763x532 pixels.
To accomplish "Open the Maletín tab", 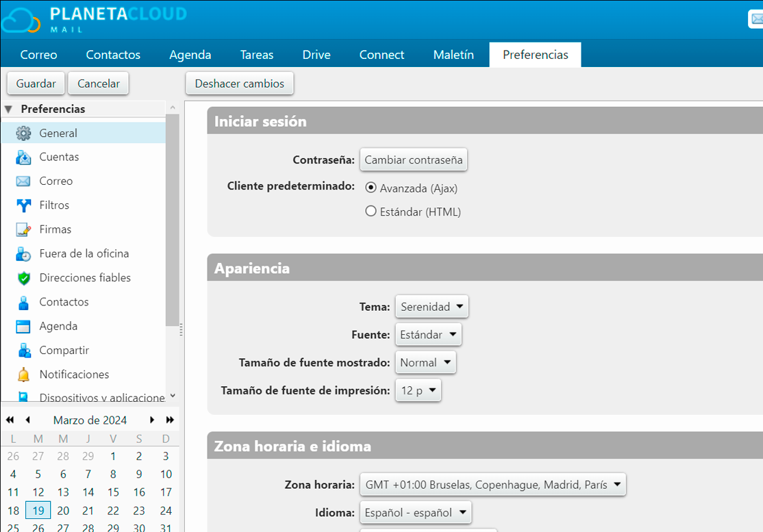I will (x=453, y=55).
